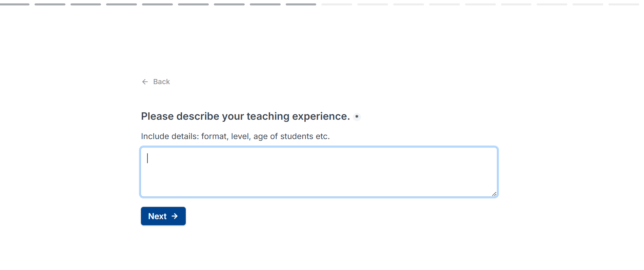Focus the teaching experience text area
The width and height of the screenshot is (644, 270).
[x=319, y=172]
